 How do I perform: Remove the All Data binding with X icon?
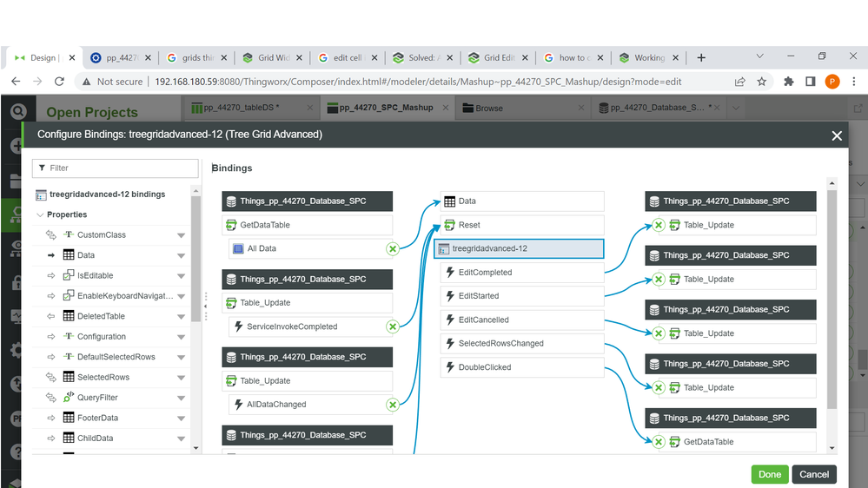click(393, 249)
